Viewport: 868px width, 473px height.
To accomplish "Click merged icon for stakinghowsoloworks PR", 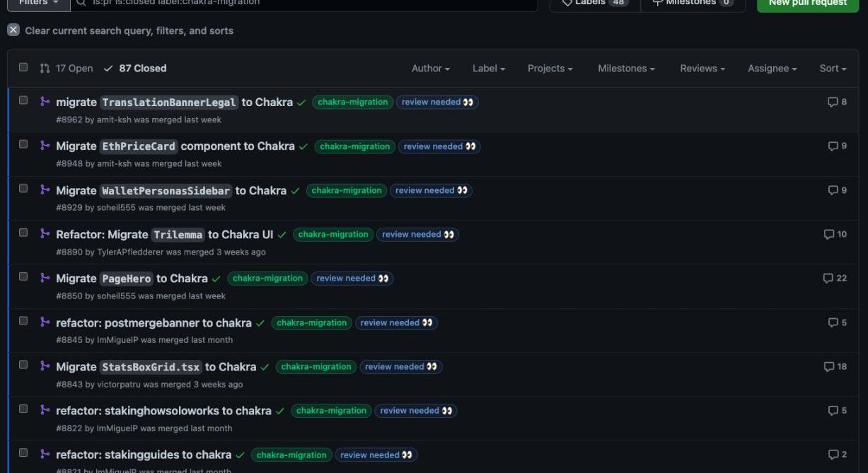I will click(x=45, y=410).
